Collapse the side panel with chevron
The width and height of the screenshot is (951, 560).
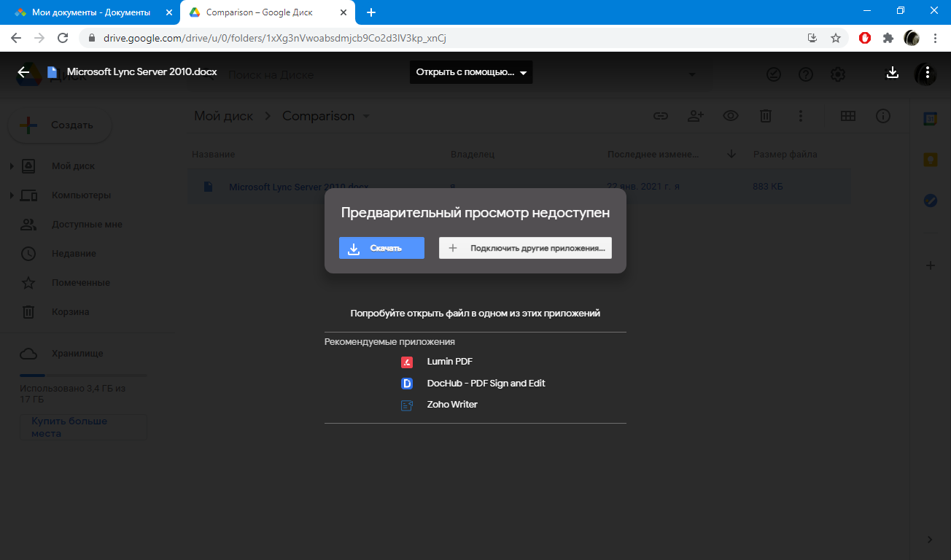point(930,540)
